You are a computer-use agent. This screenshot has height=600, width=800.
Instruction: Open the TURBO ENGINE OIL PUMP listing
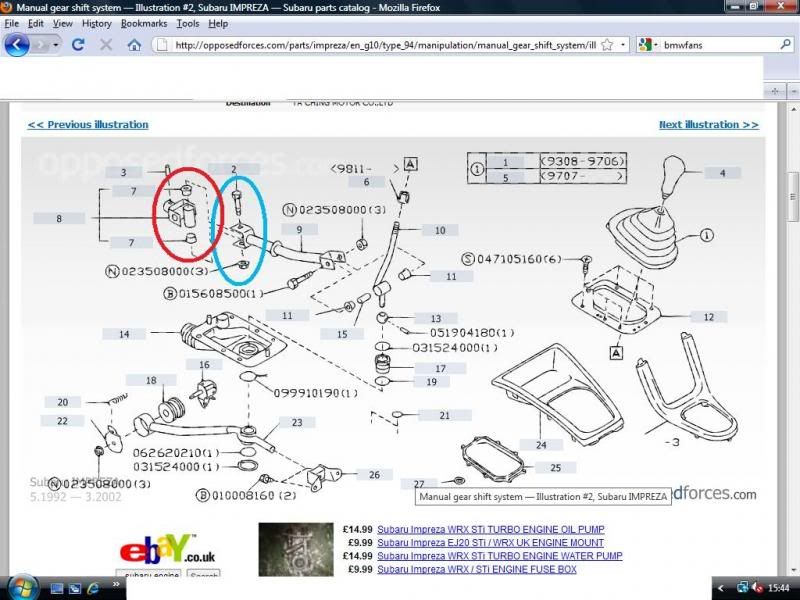click(x=491, y=530)
